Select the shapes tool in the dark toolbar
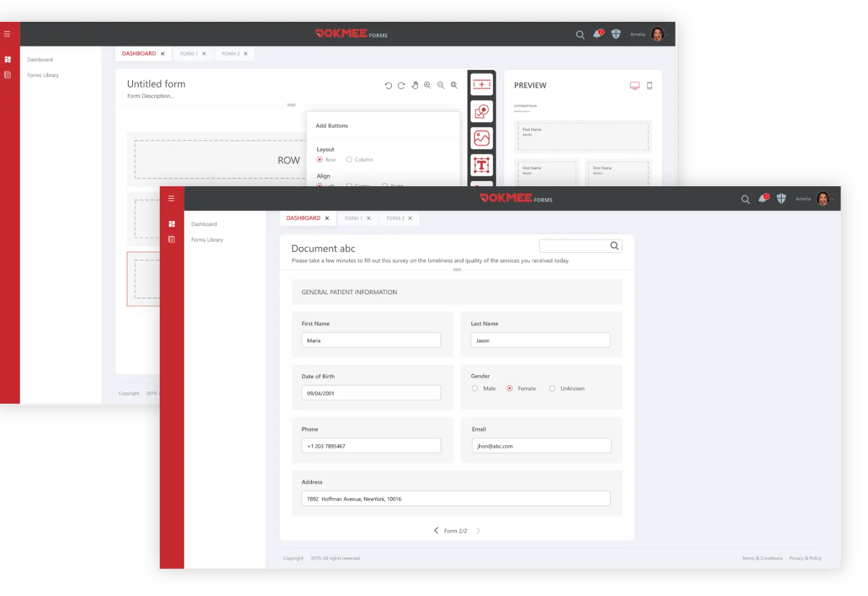This screenshot has width=868, height=596. [482, 111]
